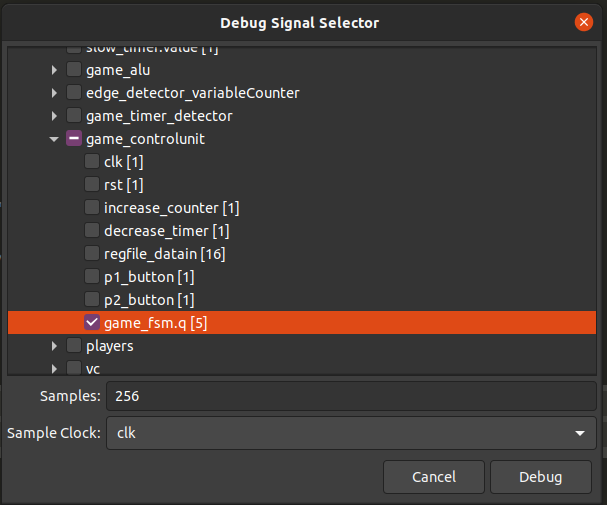Expand the players tree node
Image resolution: width=607 pixels, height=505 pixels.
[54, 346]
